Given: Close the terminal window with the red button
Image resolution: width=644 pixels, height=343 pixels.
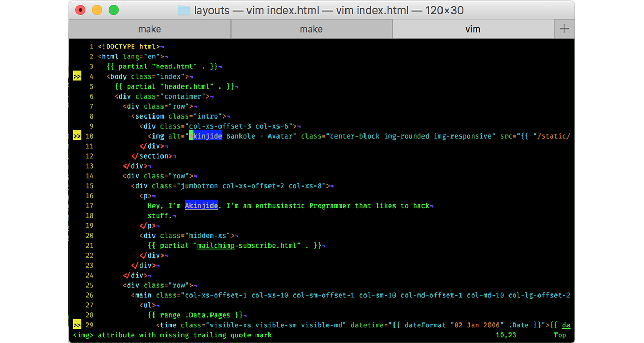Looking at the screenshot, I should click(x=80, y=10).
